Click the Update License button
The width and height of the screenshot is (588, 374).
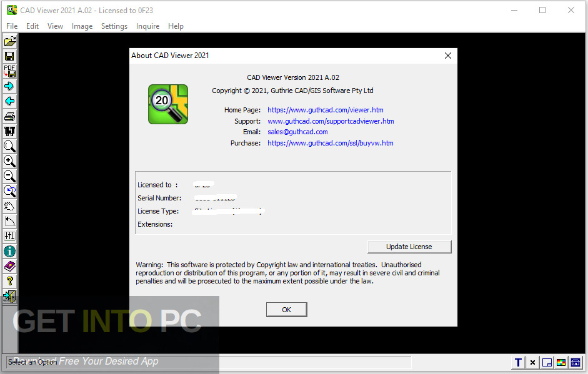409,247
